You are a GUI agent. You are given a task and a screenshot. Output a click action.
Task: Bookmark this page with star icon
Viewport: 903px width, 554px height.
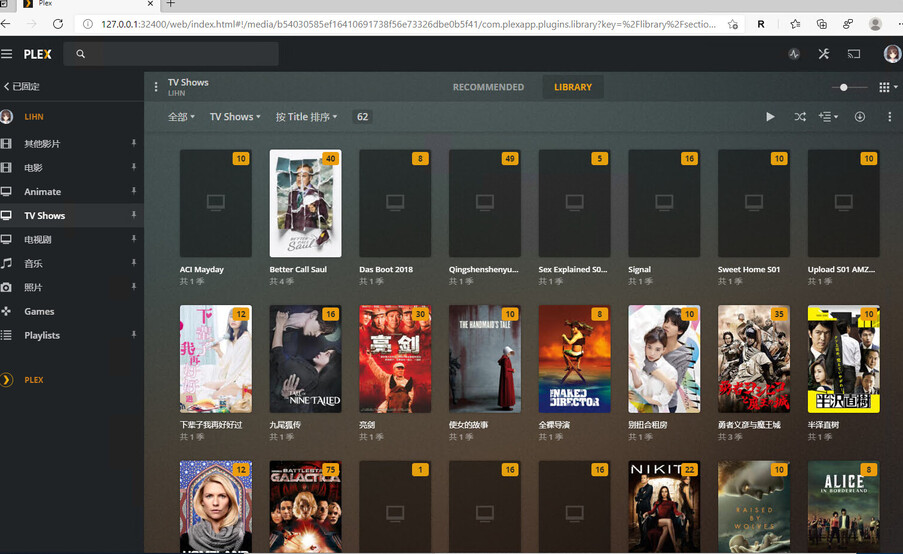click(x=733, y=24)
